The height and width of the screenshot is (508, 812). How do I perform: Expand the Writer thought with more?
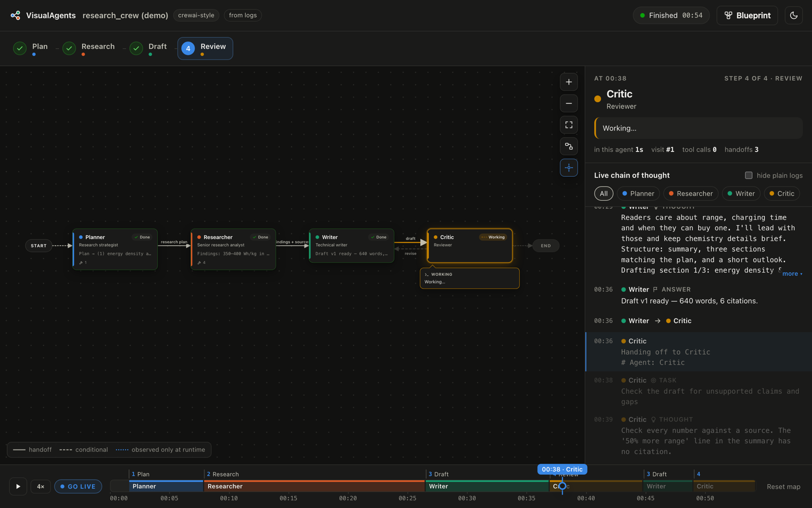click(792, 274)
